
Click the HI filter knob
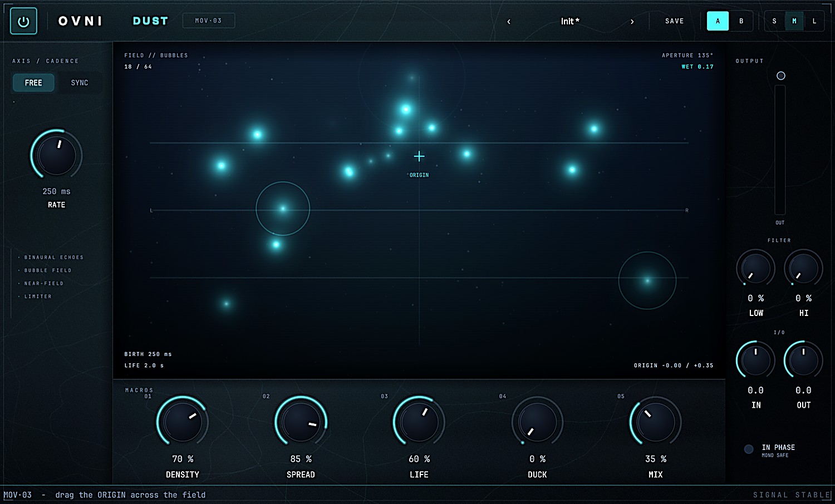[x=803, y=268]
